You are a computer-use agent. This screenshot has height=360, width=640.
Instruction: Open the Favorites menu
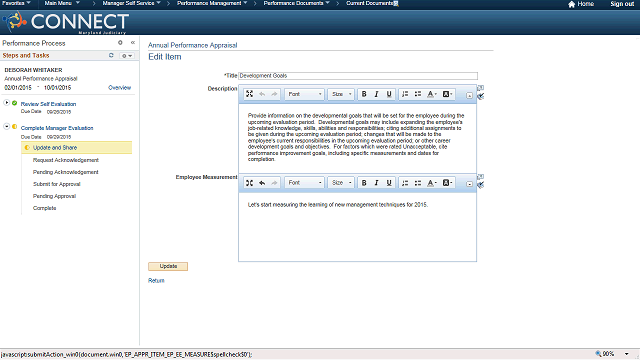coord(16,3)
